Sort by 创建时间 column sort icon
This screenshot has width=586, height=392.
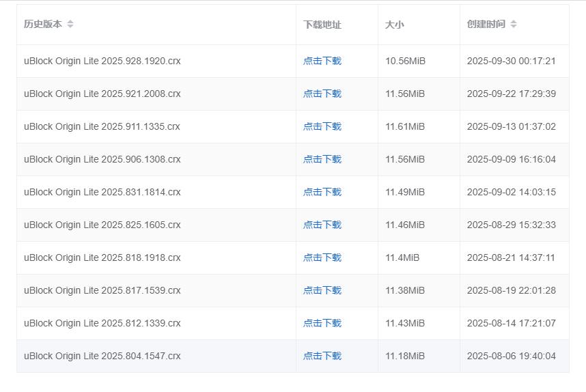(x=514, y=25)
